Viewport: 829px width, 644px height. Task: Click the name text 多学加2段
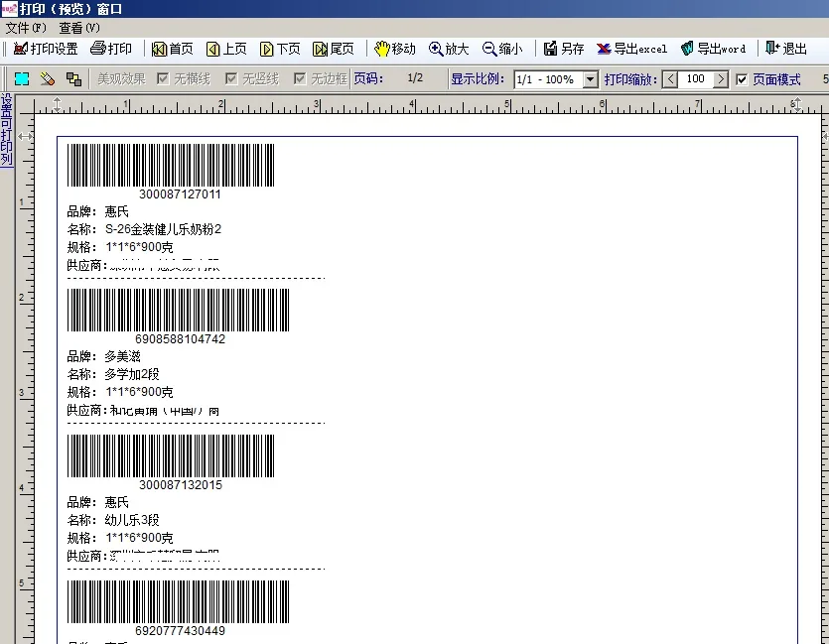[132, 374]
